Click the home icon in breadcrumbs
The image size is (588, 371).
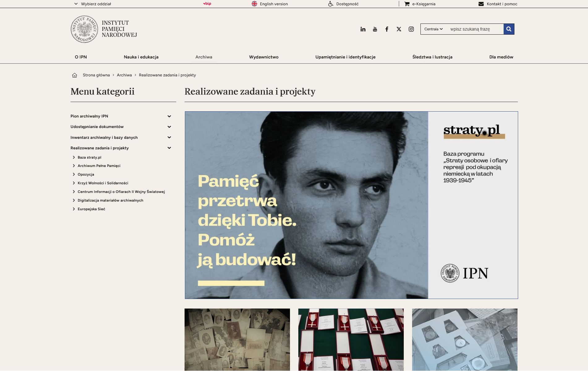[x=75, y=75]
